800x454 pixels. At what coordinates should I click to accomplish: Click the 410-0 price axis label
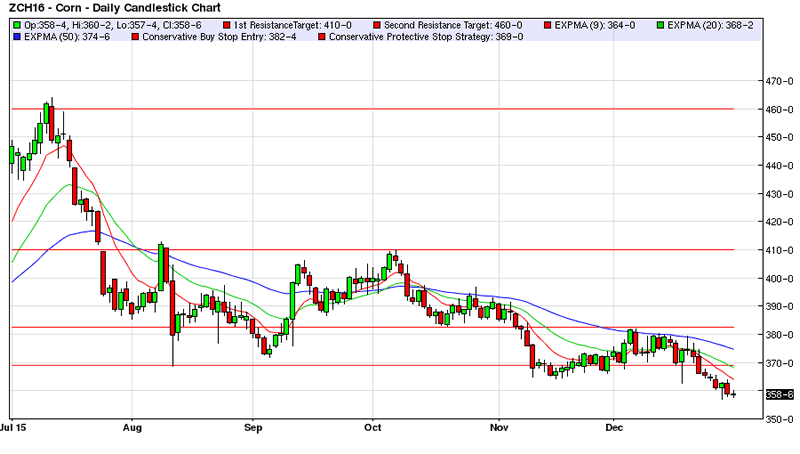click(778, 250)
